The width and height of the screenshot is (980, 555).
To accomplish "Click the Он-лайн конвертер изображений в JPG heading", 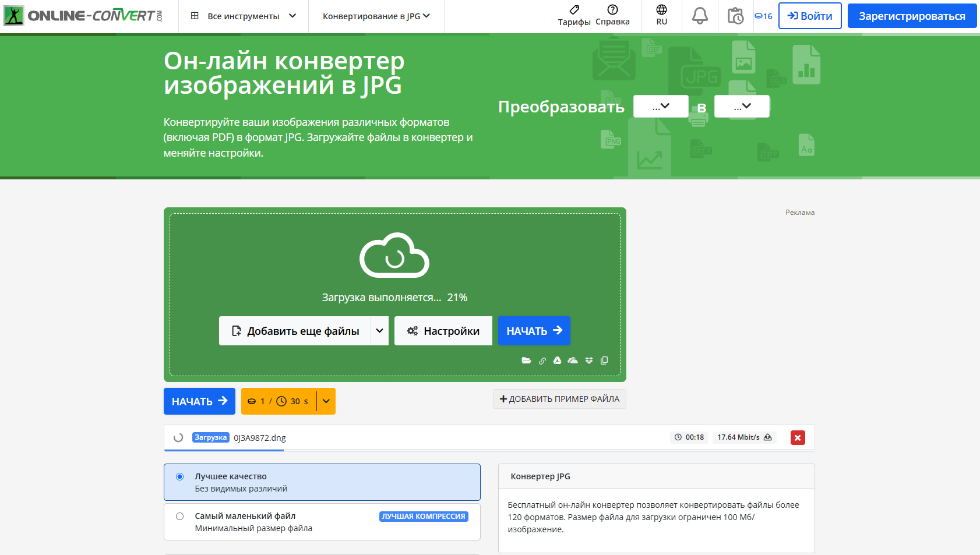I will point(284,73).
